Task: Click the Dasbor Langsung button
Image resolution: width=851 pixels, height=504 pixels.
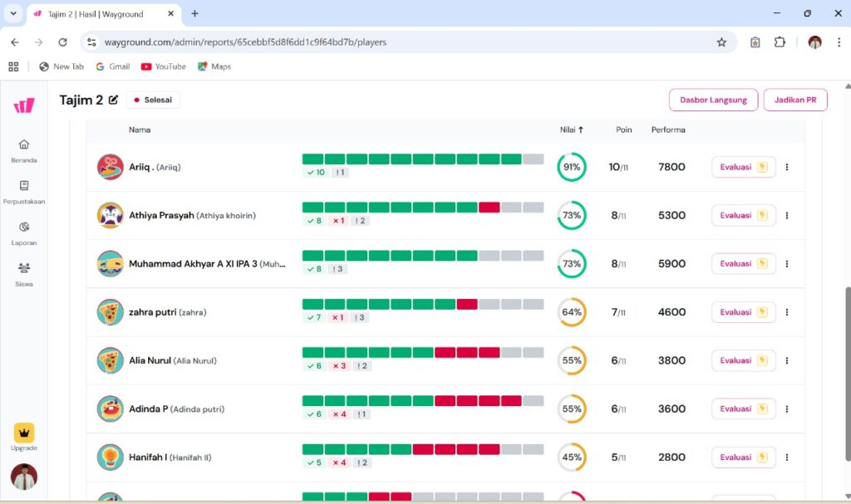Action: (713, 100)
